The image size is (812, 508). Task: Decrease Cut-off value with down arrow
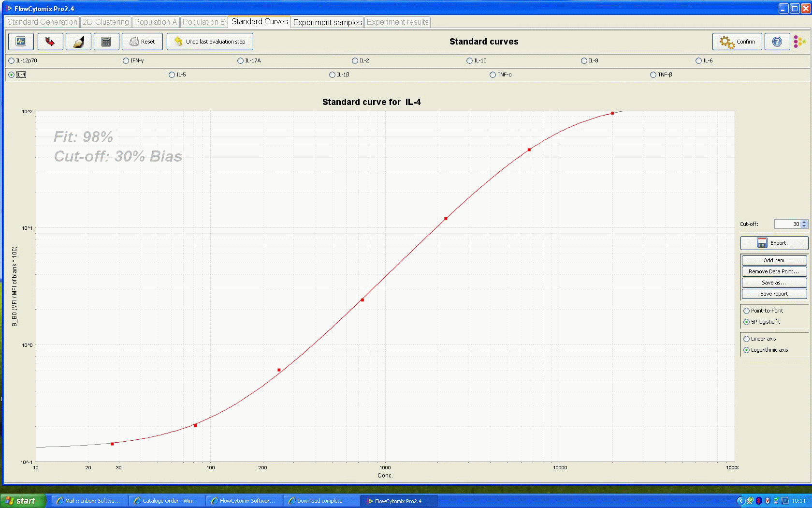[804, 226]
